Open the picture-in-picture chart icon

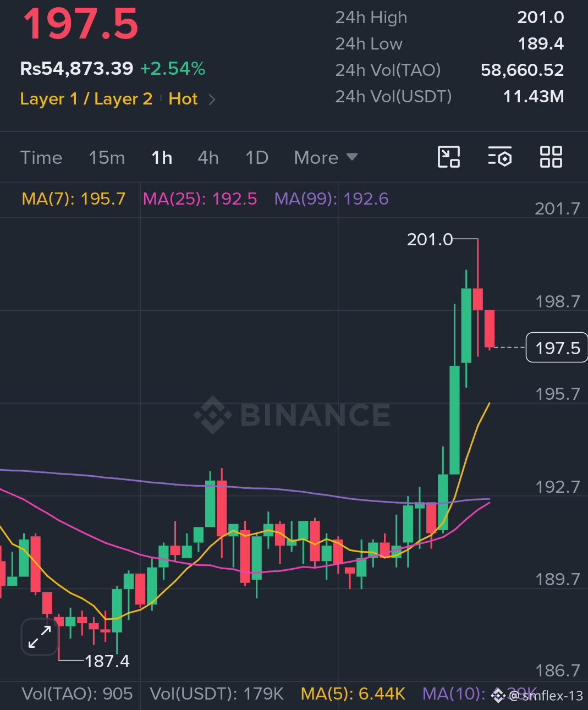[449, 157]
